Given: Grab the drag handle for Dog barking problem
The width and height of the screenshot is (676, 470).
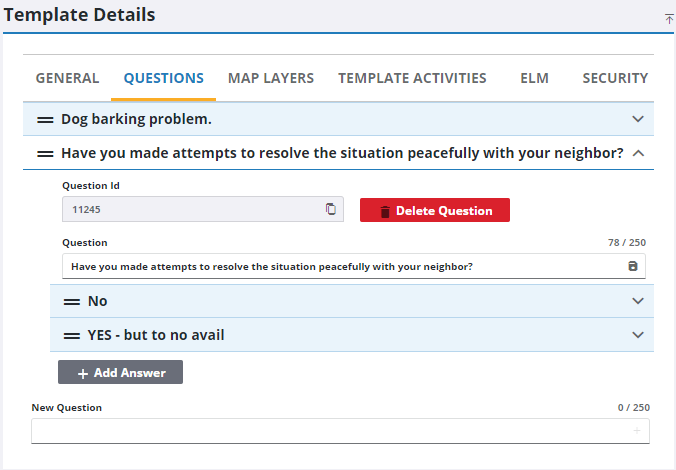Looking at the screenshot, I should click(45, 119).
